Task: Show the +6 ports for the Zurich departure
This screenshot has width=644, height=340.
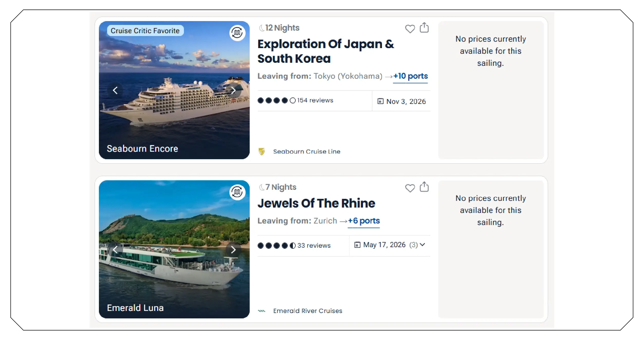Action: (363, 221)
